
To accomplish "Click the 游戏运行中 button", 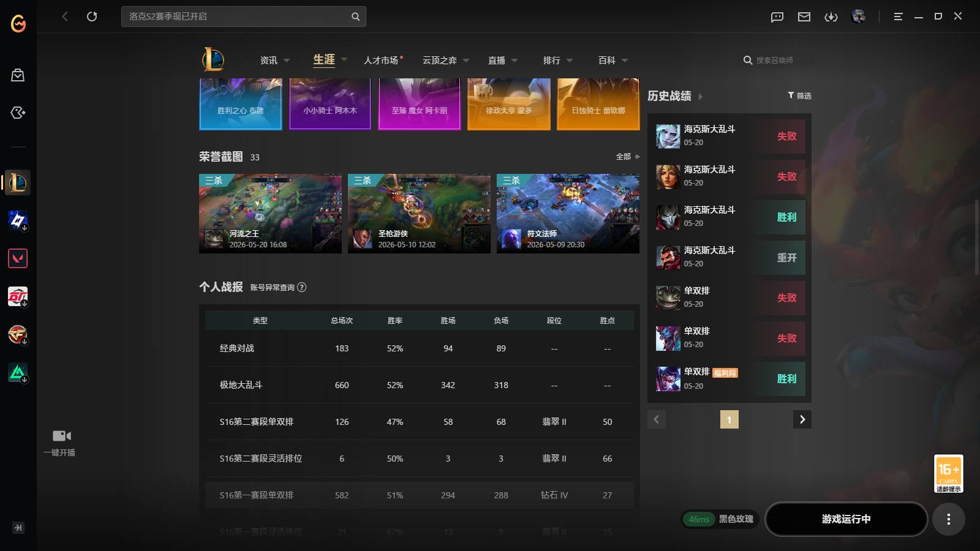I will point(846,519).
